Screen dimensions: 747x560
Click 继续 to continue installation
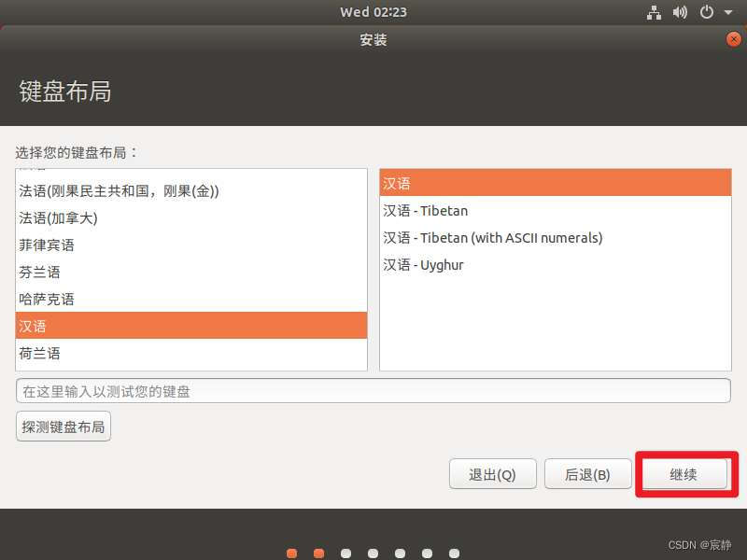[x=684, y=474]
